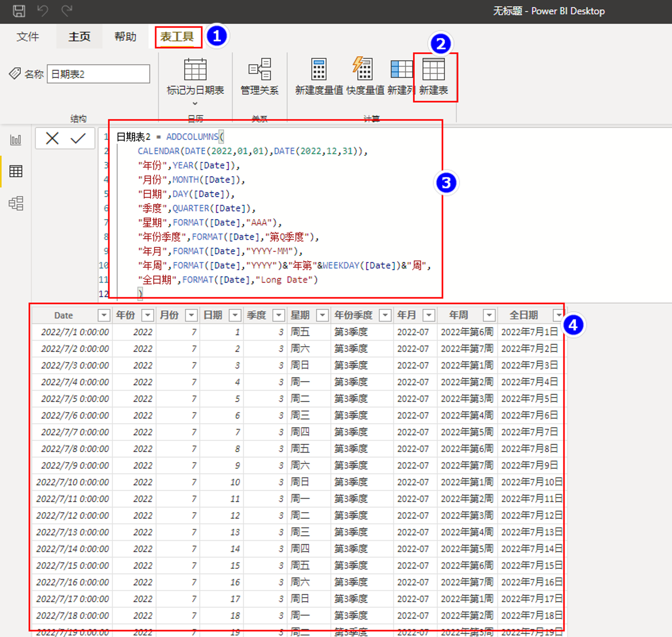Open 年份 column filter dropdown
Image resolution: width=672 pixels, height=637 pixels.
[x=148, y=315]
